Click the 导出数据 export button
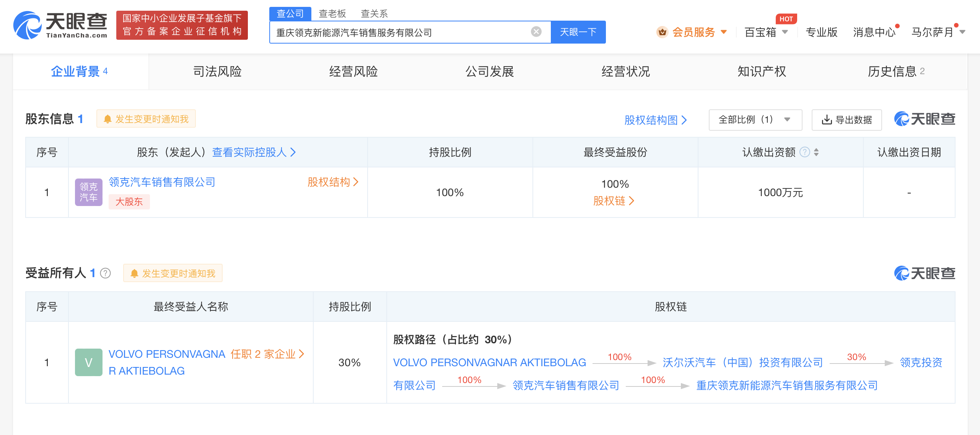Screen dimensions: 980x435 coord(847,120)
